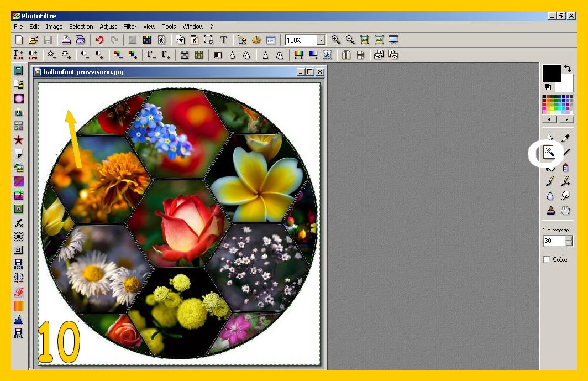Select the Clone Stamp tool
Image resolution: width=588 pixels, height=381 pixels.
point(550,210)
